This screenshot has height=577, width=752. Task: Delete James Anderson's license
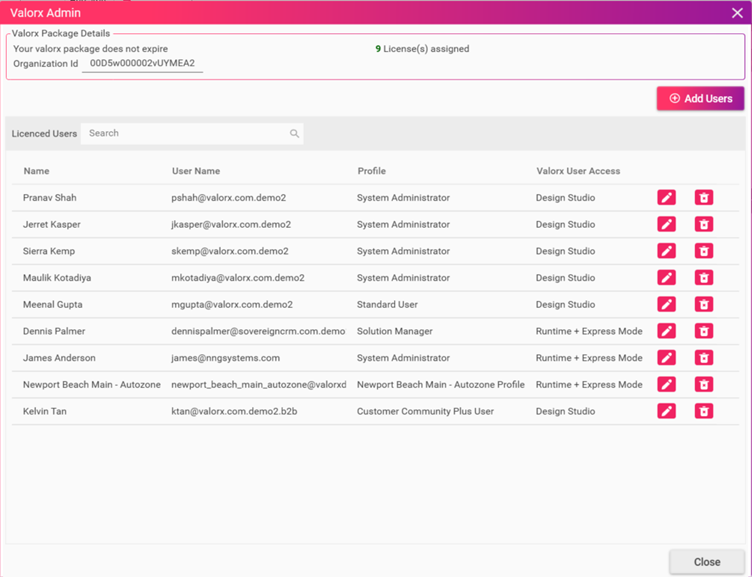(x=704, y=358)
